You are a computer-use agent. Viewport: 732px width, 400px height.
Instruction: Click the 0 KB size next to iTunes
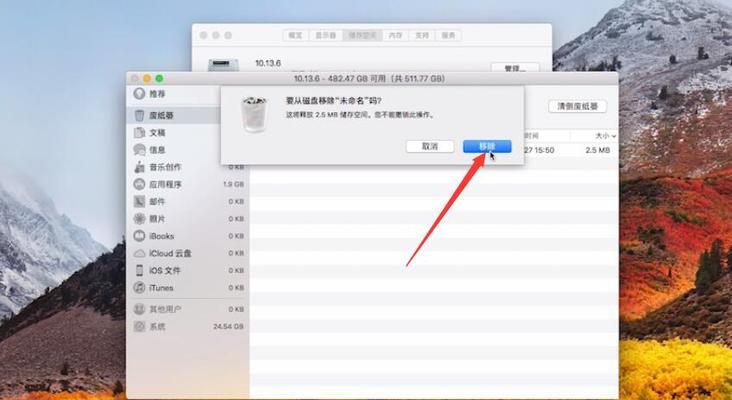click(x=236, y=288)
